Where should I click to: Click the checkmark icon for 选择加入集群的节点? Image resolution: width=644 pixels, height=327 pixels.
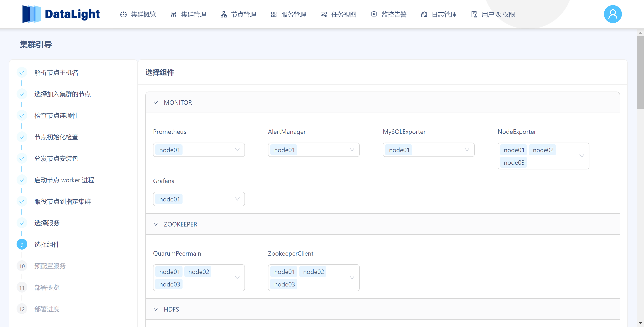[22, 94]
